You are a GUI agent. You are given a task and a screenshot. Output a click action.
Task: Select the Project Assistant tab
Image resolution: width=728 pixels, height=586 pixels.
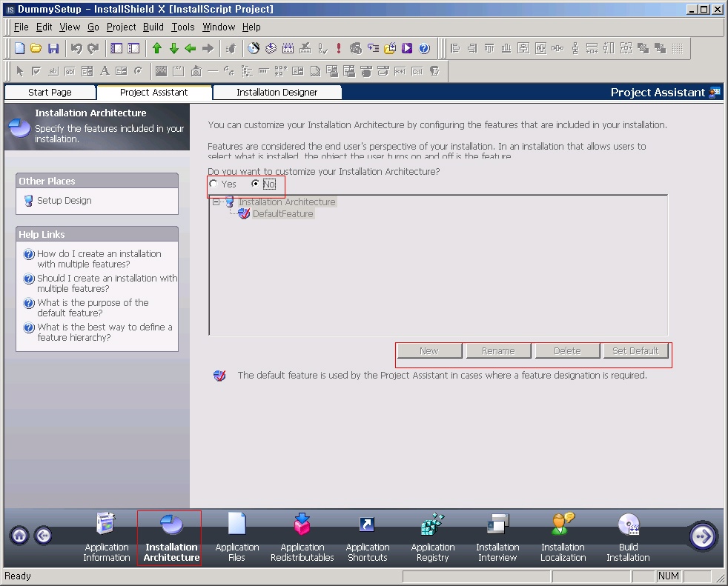pos(154,93)
